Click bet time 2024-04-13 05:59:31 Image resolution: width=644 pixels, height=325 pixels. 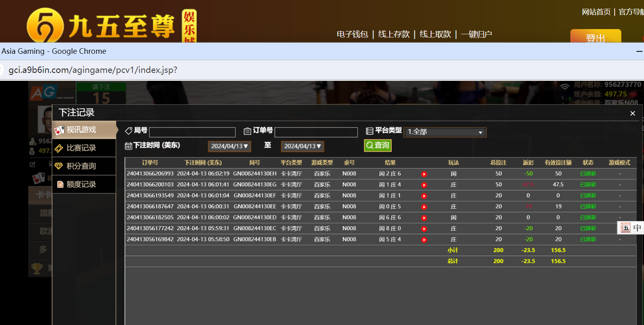click(203, 229)
